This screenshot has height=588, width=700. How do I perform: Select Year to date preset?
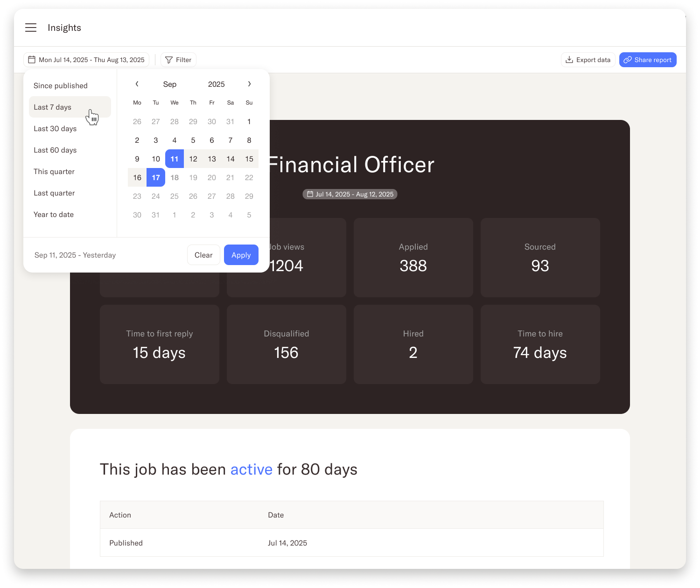tap(70, 215)
